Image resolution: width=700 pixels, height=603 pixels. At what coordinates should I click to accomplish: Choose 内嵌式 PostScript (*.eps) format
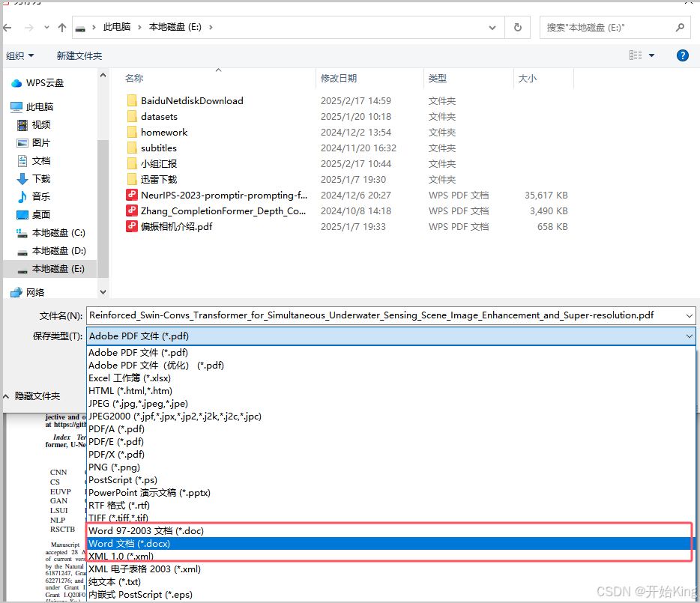390,595
